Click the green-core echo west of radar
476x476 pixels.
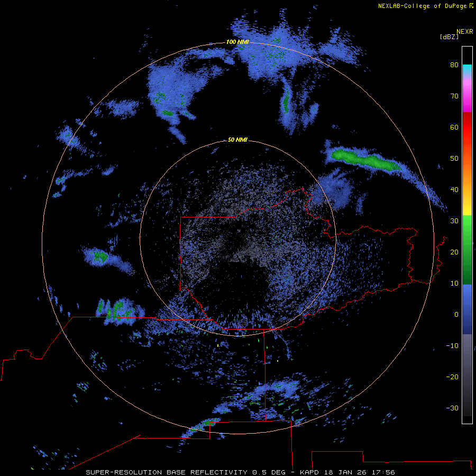pos(100,257)
